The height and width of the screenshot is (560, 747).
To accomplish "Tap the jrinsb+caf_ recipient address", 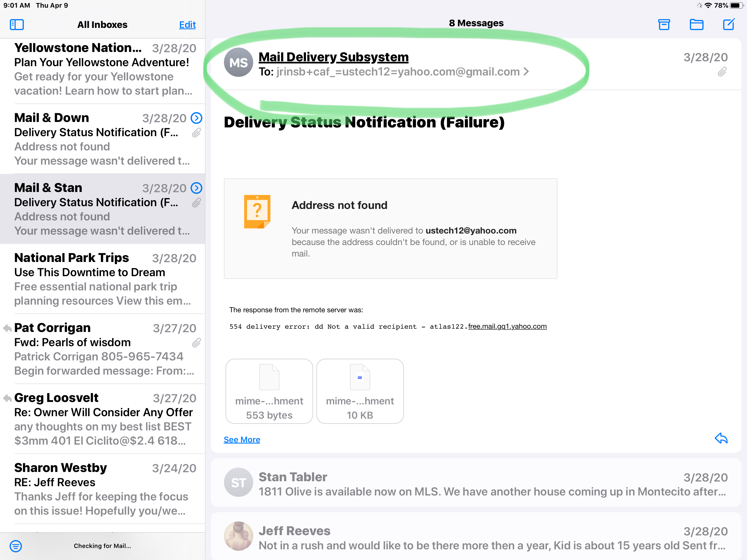I will [398, 72].
